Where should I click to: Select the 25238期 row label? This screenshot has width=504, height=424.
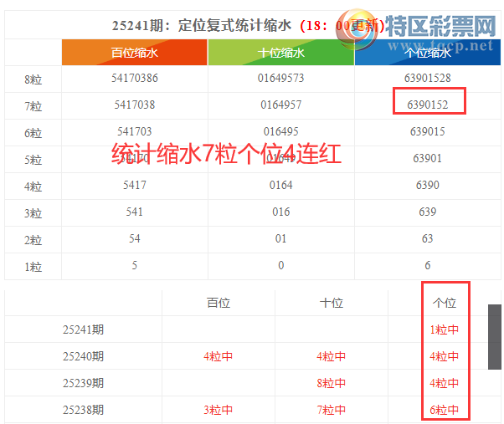[83, 410]
